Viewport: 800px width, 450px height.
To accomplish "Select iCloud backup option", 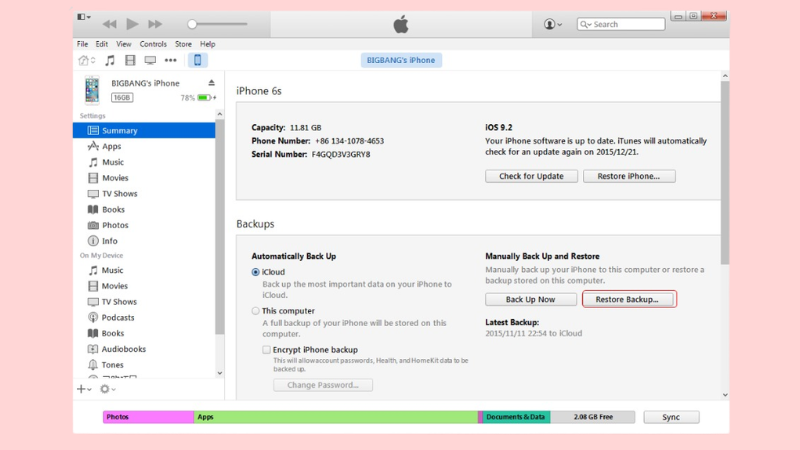I will [256, 272].
